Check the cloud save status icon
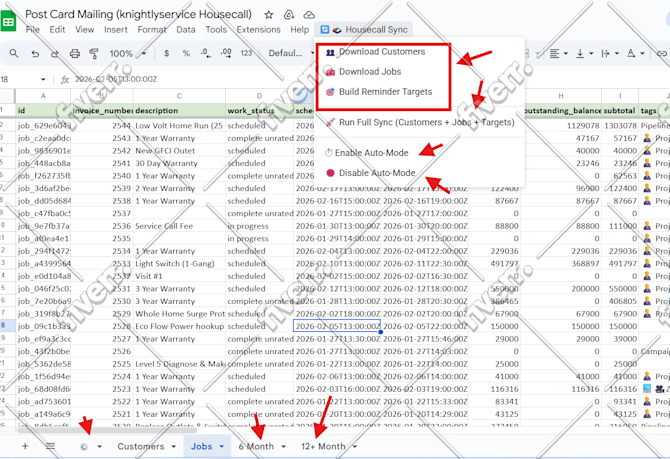The image size is (670, 459). [x=309, y=15]
